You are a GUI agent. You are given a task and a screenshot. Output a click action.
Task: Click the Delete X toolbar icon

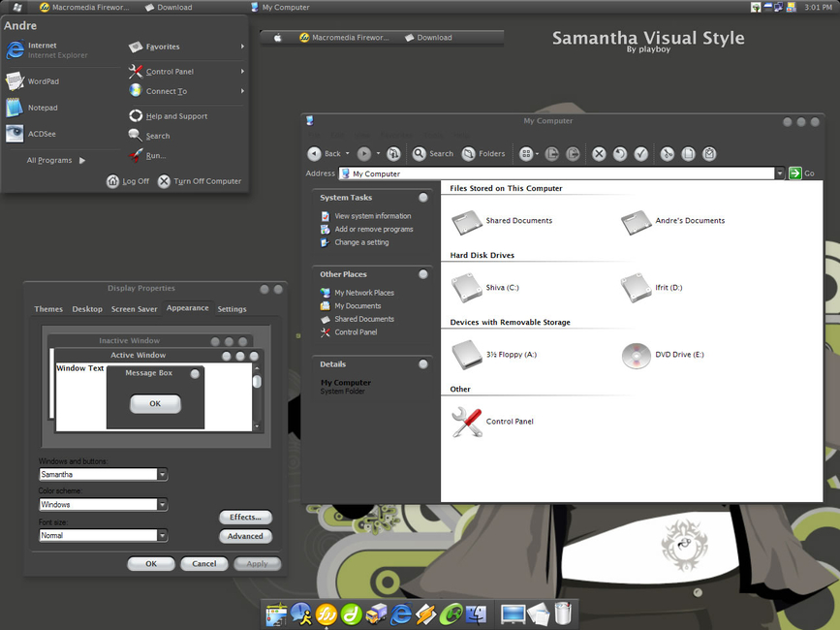click(x=599, y=154)
